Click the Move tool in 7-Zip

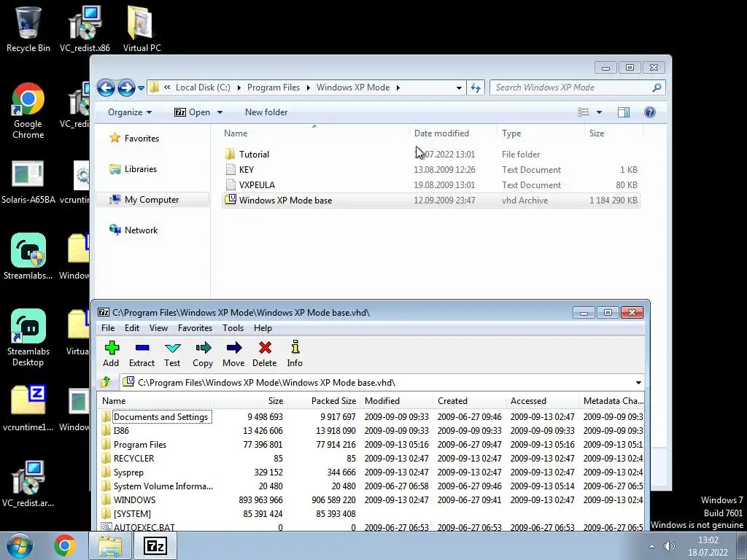point(233,354)
